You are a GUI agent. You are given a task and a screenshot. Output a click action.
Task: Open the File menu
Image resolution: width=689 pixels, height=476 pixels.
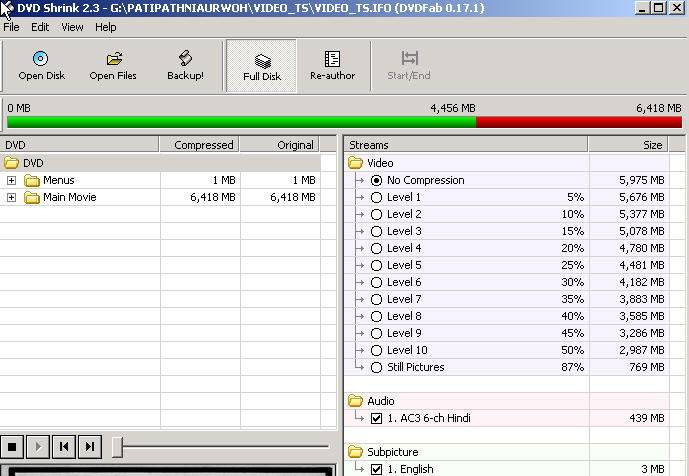(x=11, y=27)
